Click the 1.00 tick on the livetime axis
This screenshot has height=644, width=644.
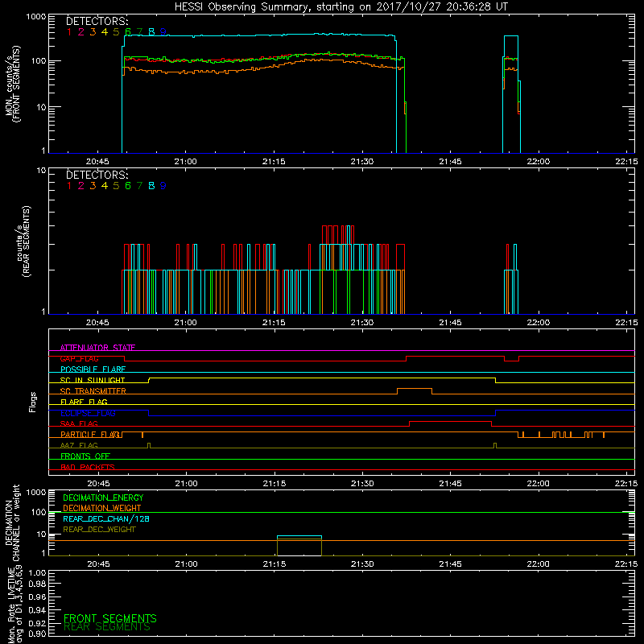click(37, 573)
